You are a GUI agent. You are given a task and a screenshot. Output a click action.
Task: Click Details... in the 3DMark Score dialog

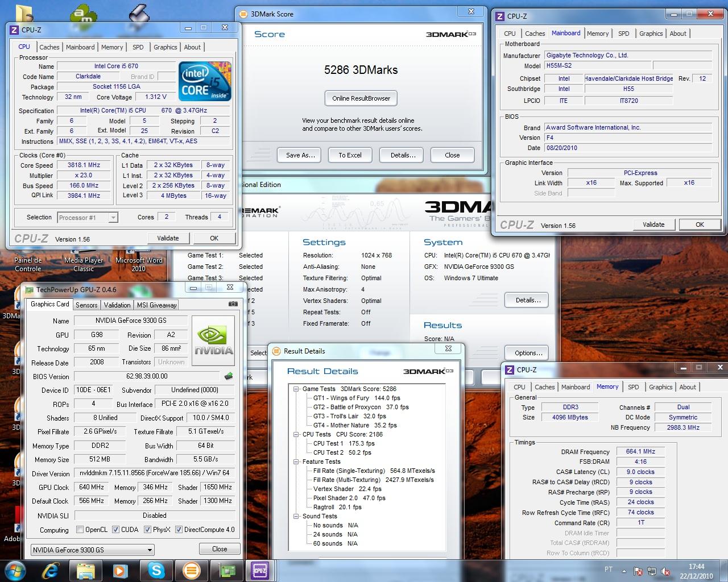click(x=403, y=155)
